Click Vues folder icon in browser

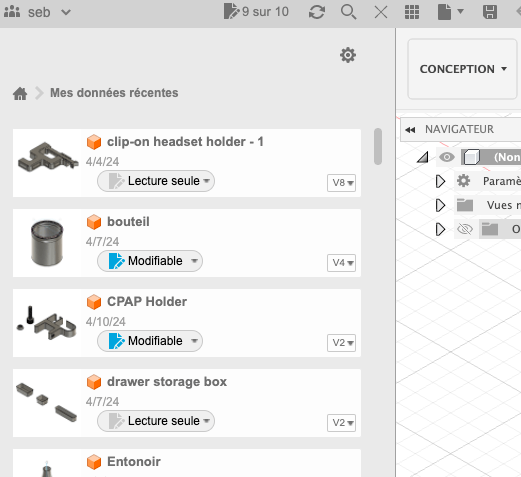coord(465,205)
